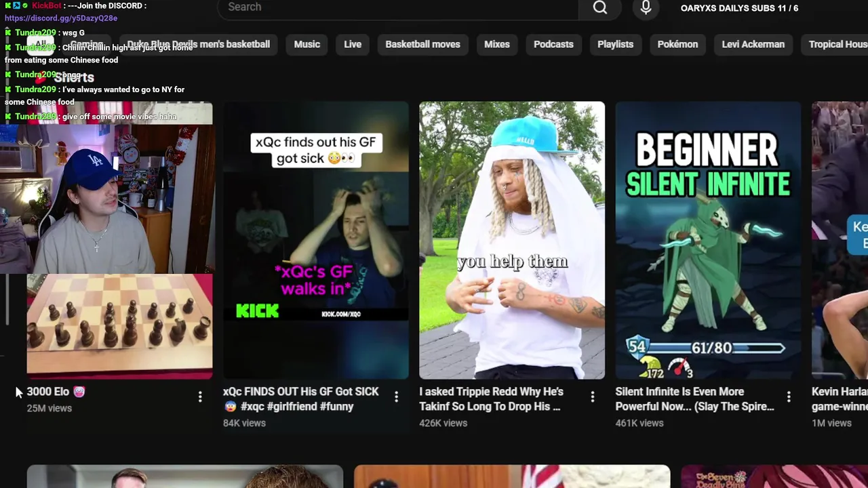The image size is (868, 488).
Task: Open options menu for xQc FINDS OUT short
Action: point(396,396)
